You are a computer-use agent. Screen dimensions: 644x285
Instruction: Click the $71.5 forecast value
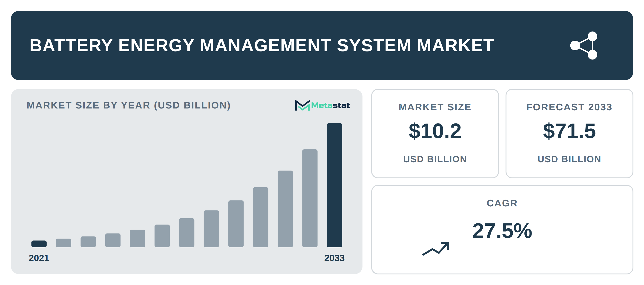[569, 131]
